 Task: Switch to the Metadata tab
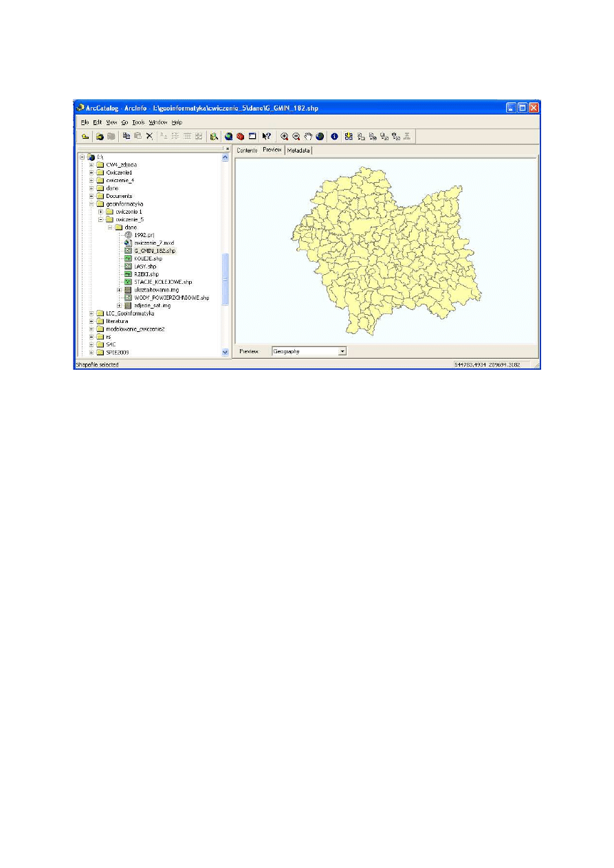[299, 151]
